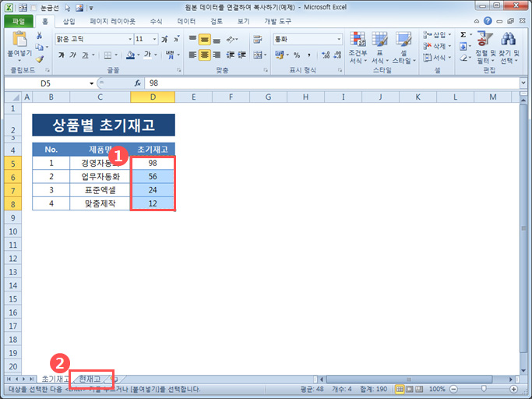Viewport: 532px width, 399px height.
Task: Click the Paste clipboard icon
Action: click(x=19, y=40)
